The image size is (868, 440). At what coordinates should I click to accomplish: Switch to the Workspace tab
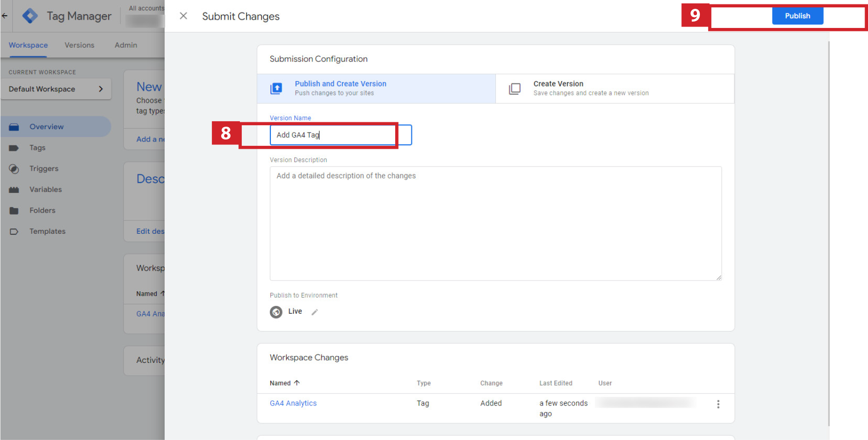pos(28,45)
